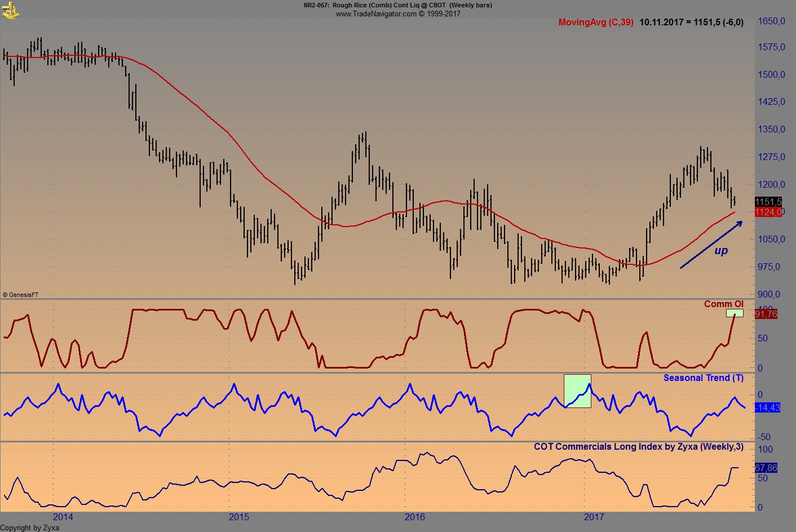This screenshot has width=796, height=532.
Task: Click the 100 level on the COT index axis
Action: (x=765, y=450)
